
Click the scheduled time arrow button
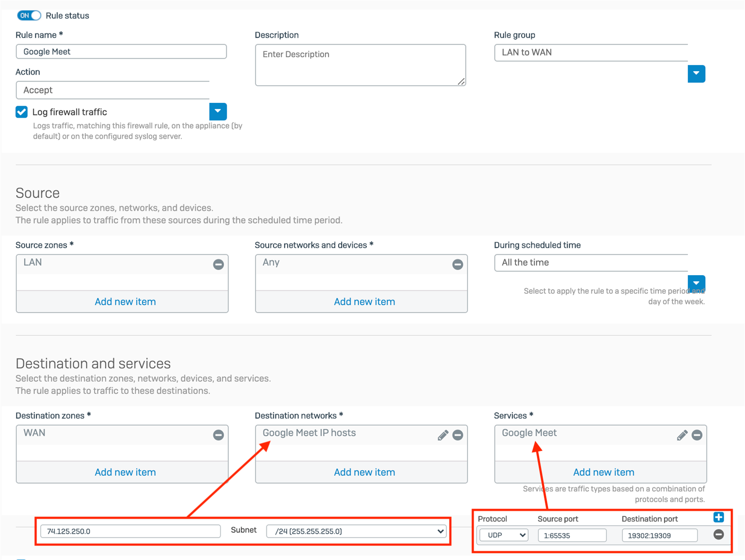[696, 283]
